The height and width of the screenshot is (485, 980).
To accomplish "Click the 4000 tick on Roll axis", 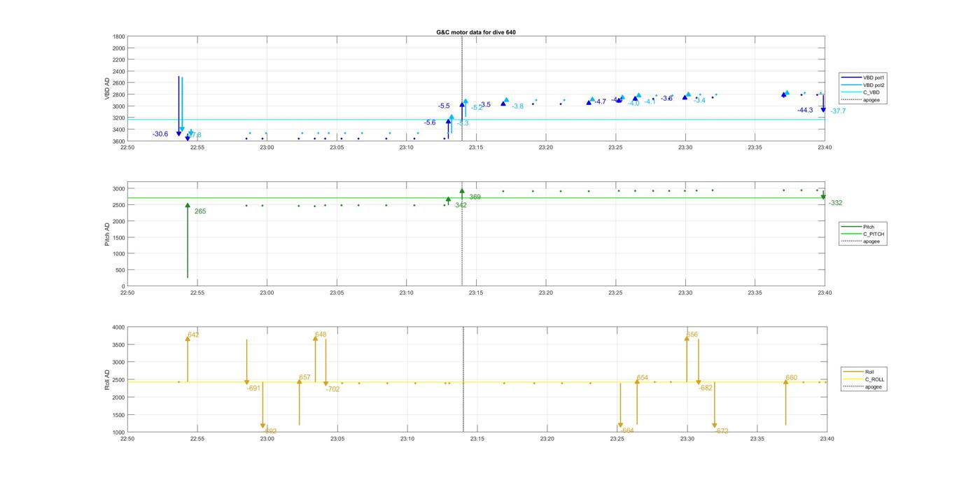I will click(x=119, y=328).
